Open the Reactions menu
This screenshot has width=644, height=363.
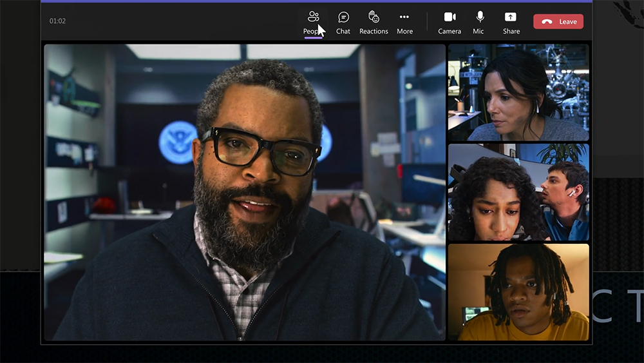tap(374, 23)
